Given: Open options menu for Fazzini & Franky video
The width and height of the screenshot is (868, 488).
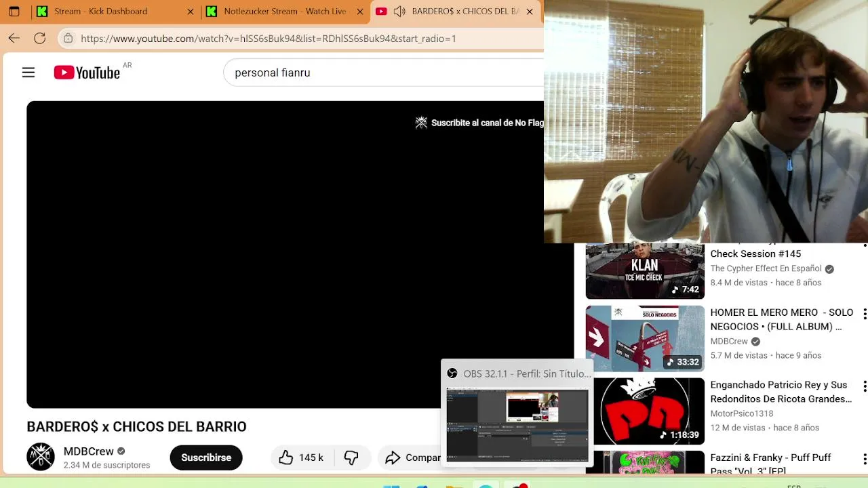Looking at the screenshot, I should click(x=864, y=460).
